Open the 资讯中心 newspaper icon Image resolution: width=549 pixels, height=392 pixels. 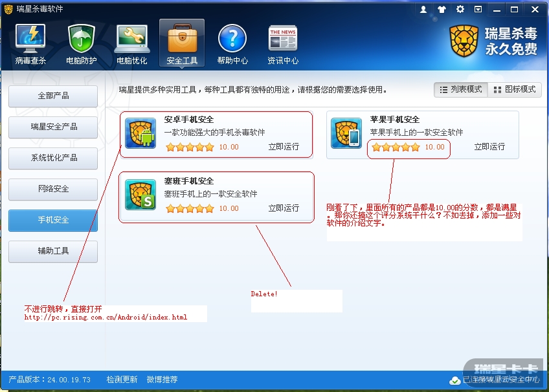pos(283,44)
